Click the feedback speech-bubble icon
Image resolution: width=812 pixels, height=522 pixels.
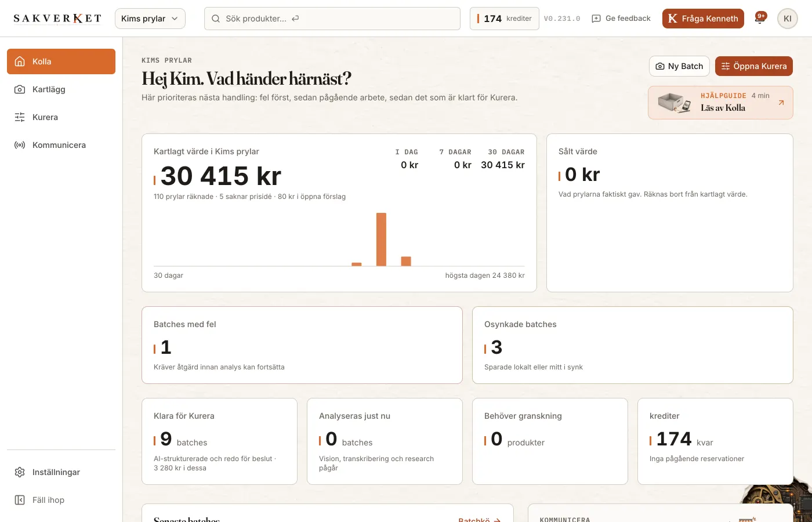click(596, 19)
